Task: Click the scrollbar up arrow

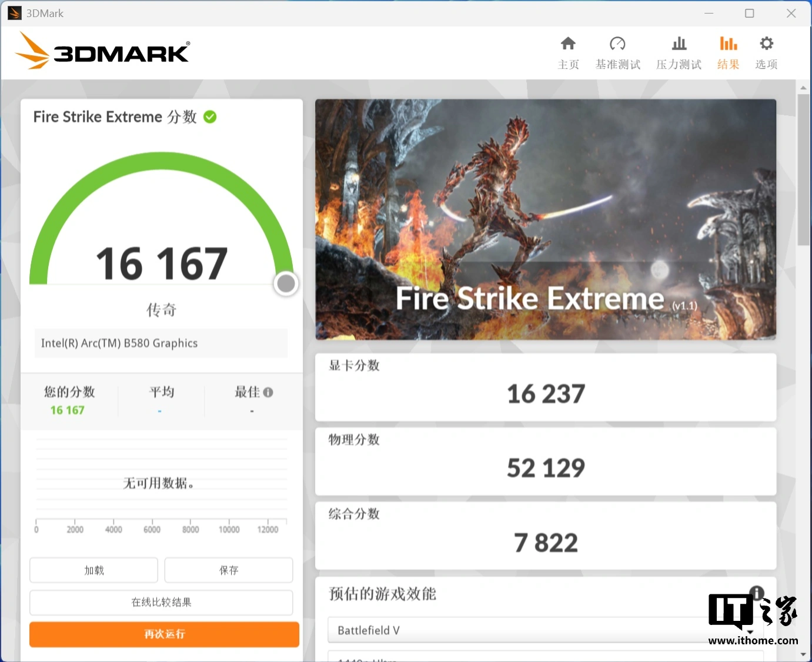Action: click(x=803, y=88)
